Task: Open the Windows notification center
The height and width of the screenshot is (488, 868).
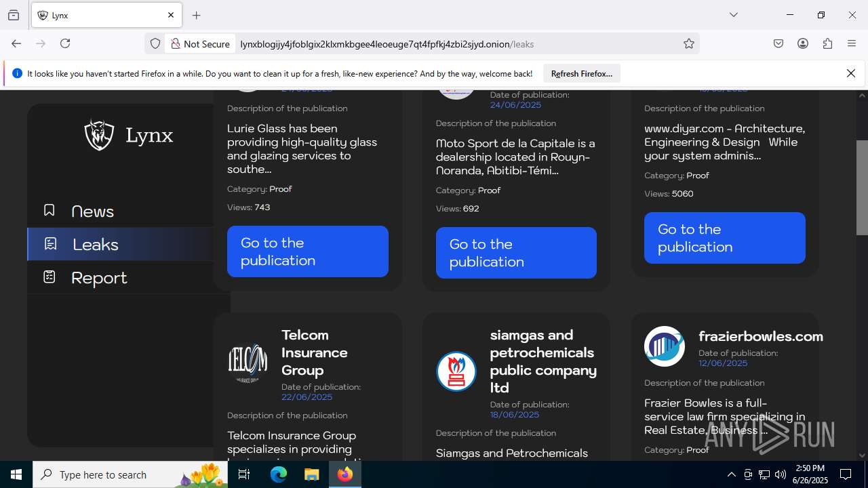Action: (846, 474)
